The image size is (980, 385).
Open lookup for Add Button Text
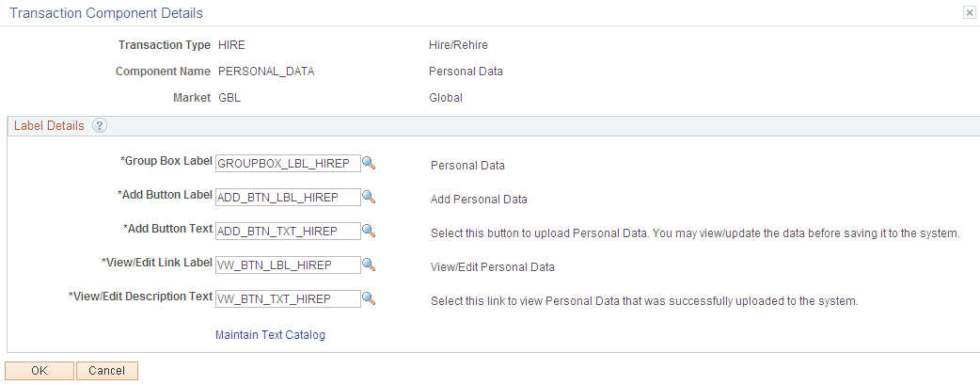[x=369, y=231]
